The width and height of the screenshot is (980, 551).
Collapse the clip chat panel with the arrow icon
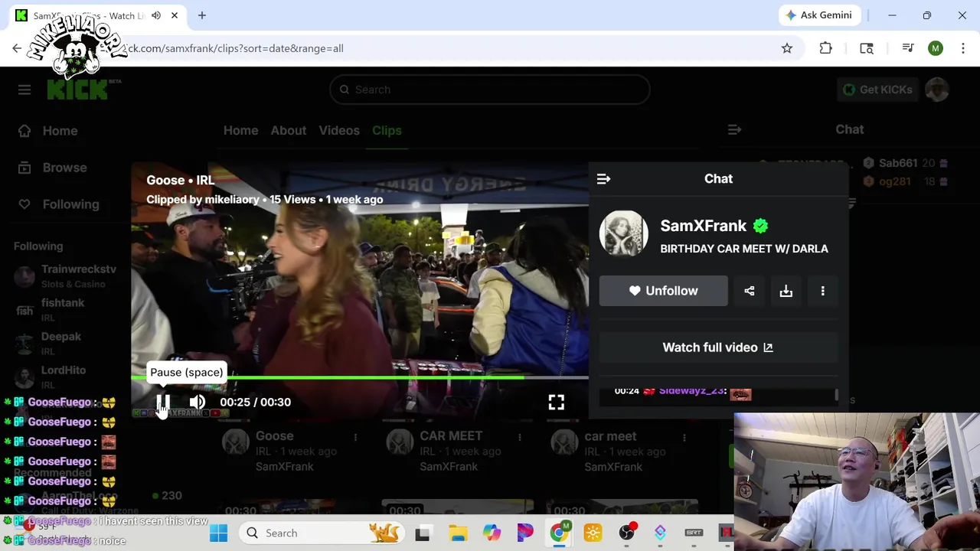tap(603, 178)
